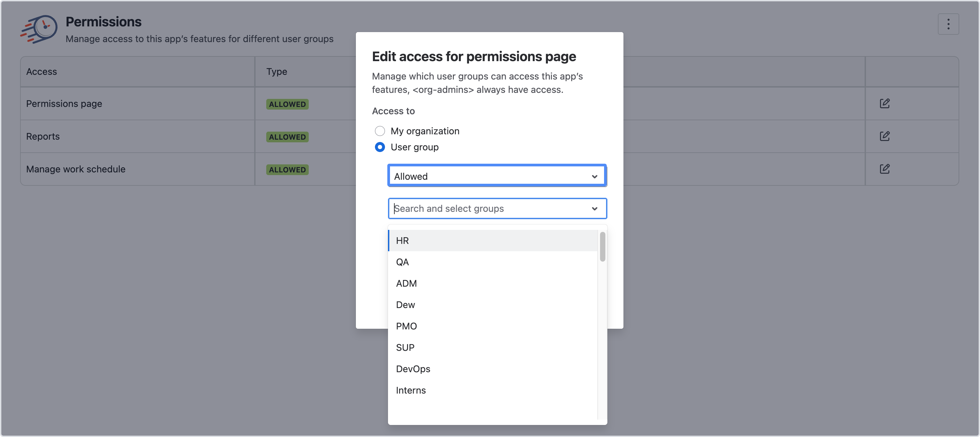Viewport: 980px width, 437px height.
Task: Open the three-dot more options menu
Action: click(x=948, y=24)
